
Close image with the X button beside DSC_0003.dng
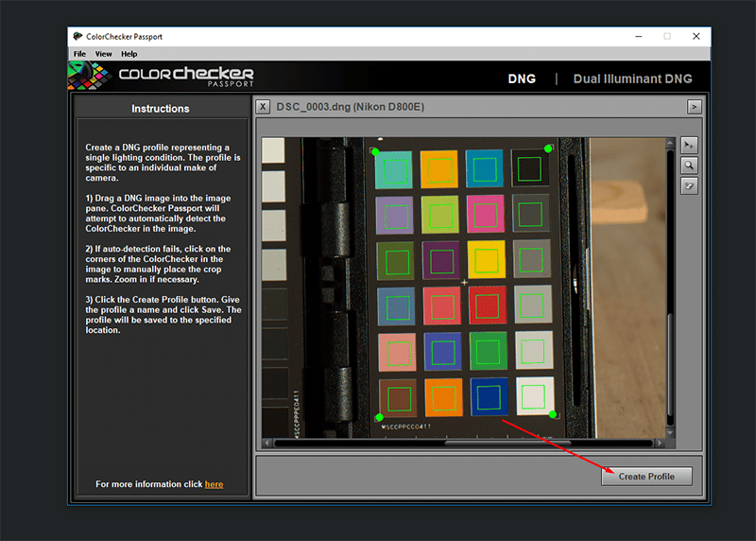tap(263, 107)
